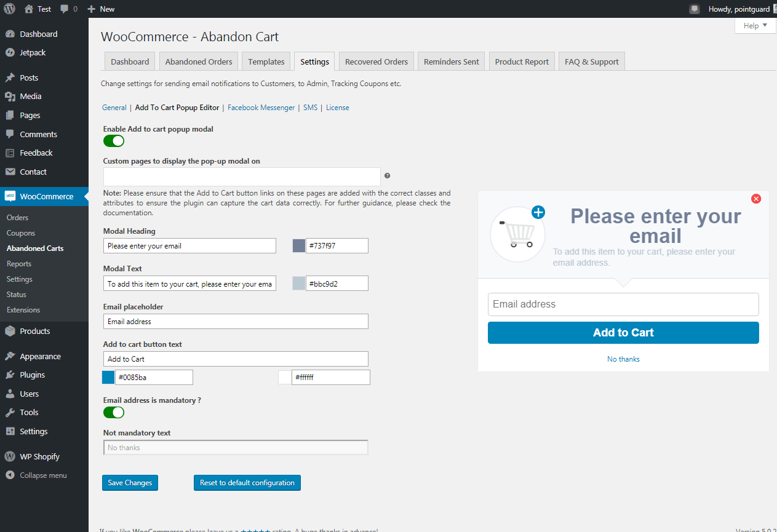Click Add to Cart button in preview
The width and height of the screenshot is (777, 532).
pos(623,333)
